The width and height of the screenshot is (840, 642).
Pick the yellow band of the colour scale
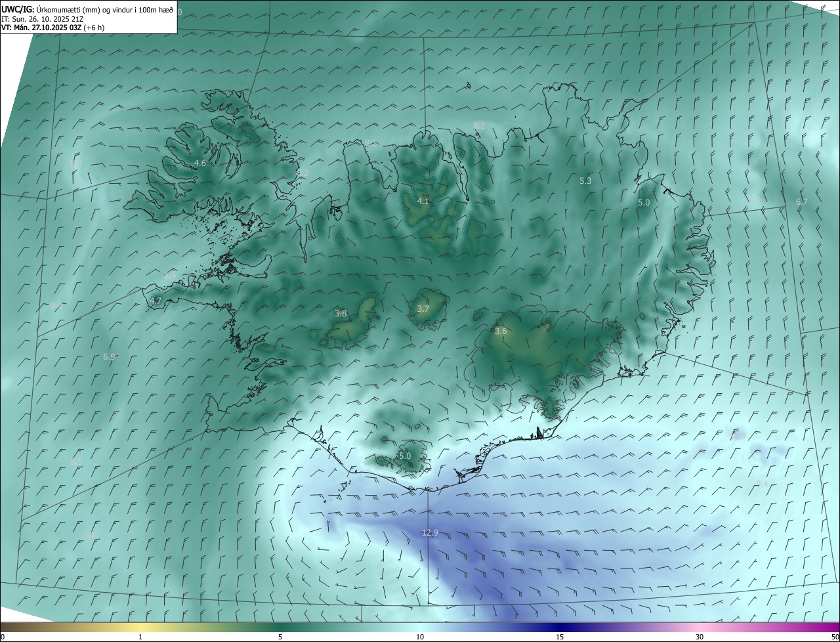tap(140, 627)
